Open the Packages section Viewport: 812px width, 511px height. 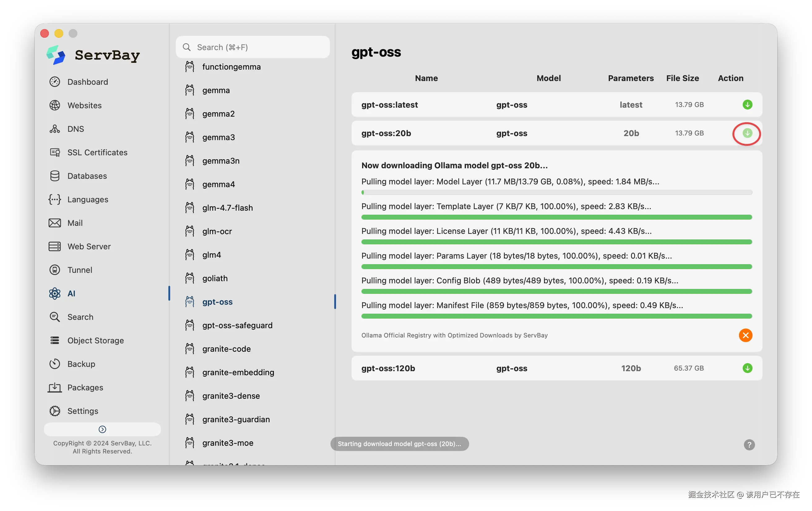click(x=85, y=388)
